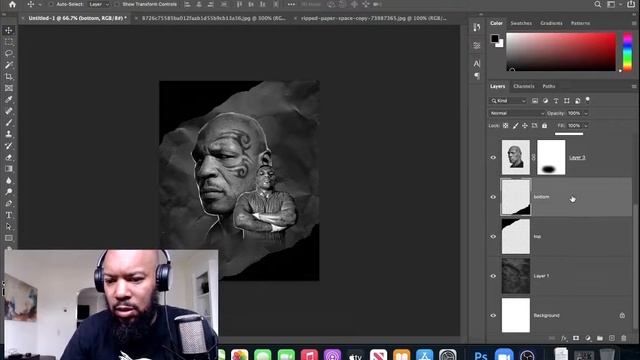Open the Opacity slider dropdown arrow
Image resolution: width=640 pixels, height=360 pixels.
(586, 113)
